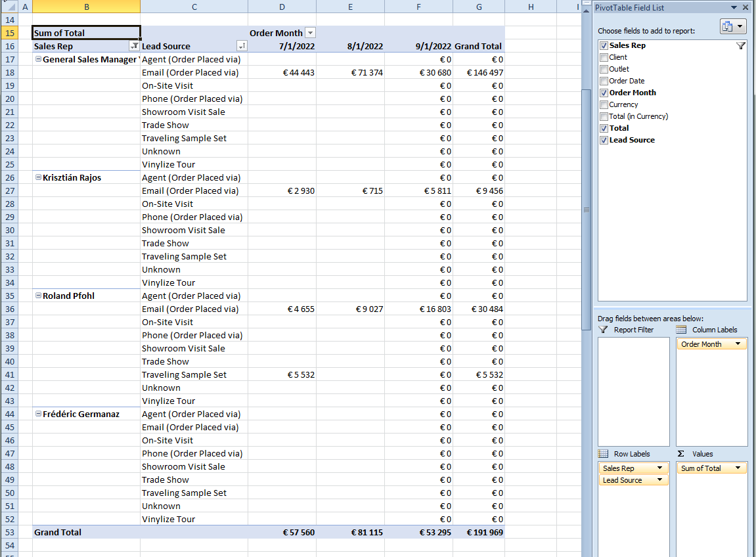Open the PivotTable Field List pane options arrow
This screenshot has width=756, height=557.
pyautogui.click(x=734, y=8)
